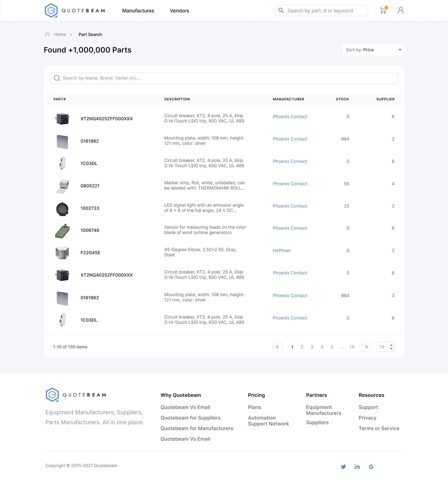Open the footer Suppliers link under Partners
448x482 pixels.
click(317, 423)
